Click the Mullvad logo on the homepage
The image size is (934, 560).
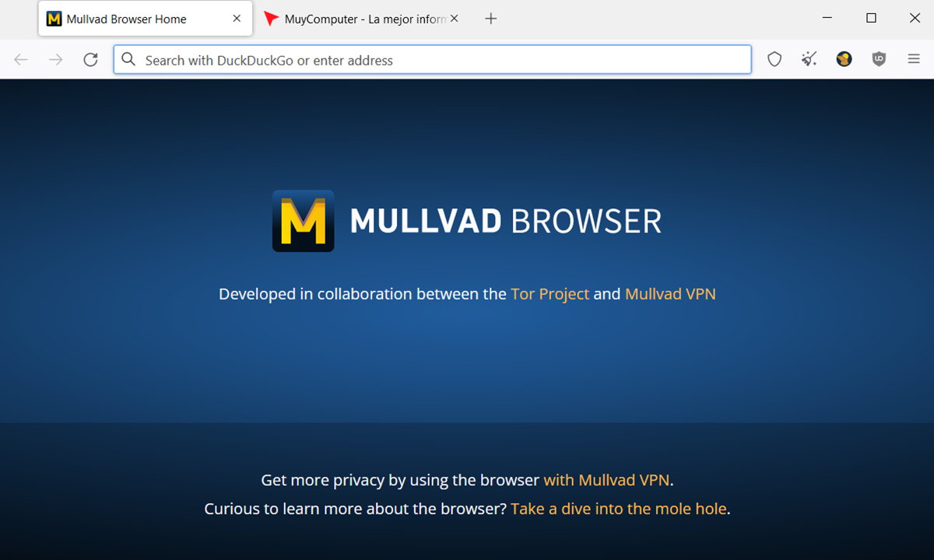click(x=303, y=222)
